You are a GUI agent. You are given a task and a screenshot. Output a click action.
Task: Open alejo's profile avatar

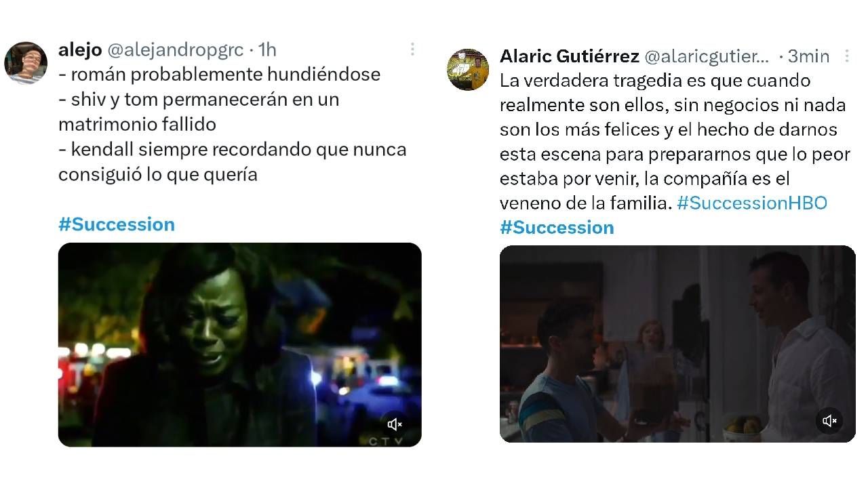[26, 62]
